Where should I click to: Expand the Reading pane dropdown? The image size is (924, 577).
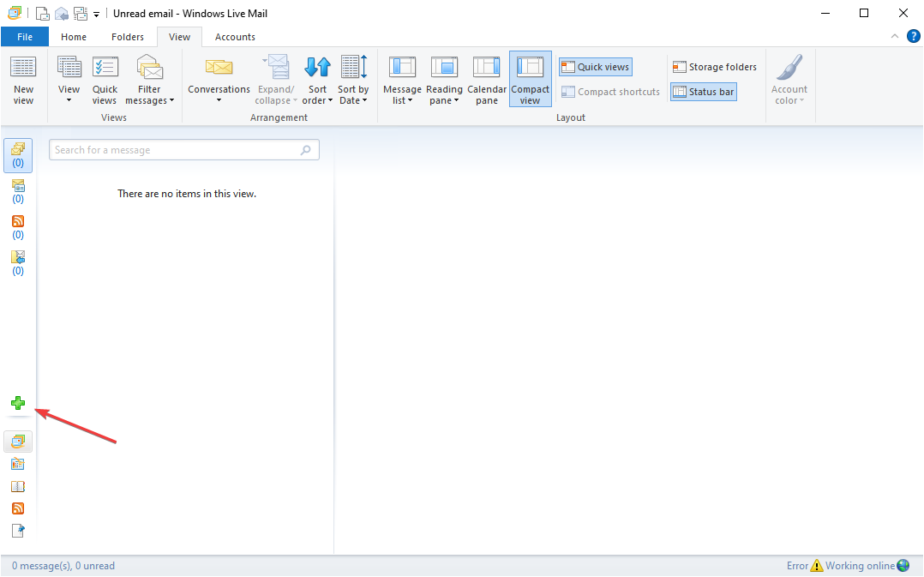(x=444, y=80)
